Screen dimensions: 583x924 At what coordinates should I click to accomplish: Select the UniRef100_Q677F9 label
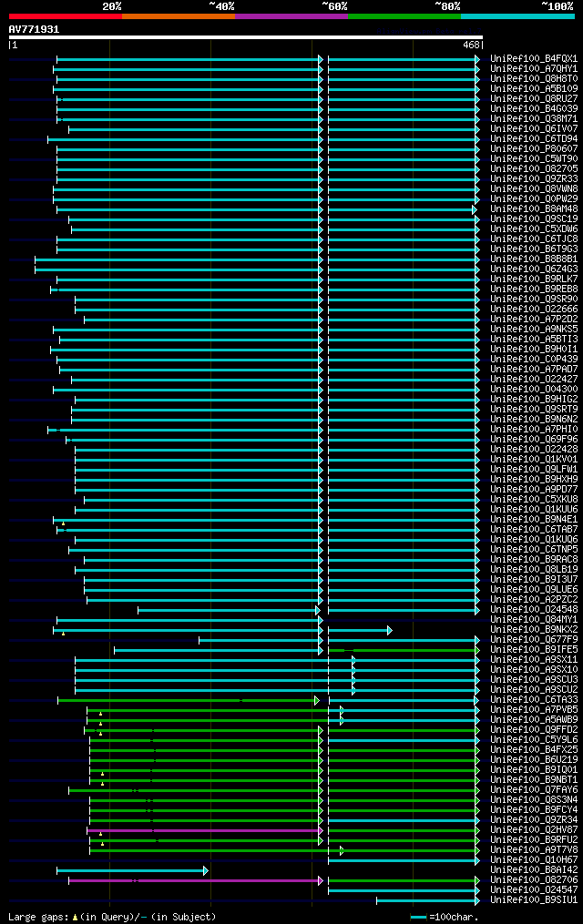[x=534, y=640]
